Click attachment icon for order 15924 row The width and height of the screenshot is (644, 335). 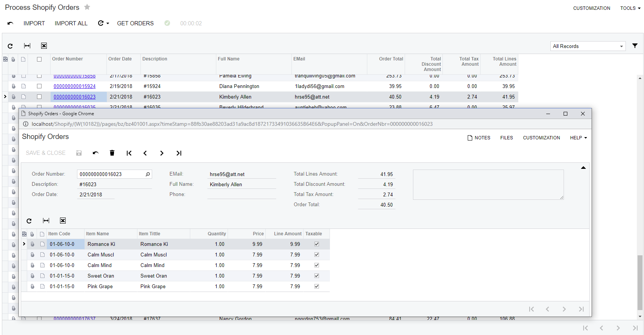14,86
